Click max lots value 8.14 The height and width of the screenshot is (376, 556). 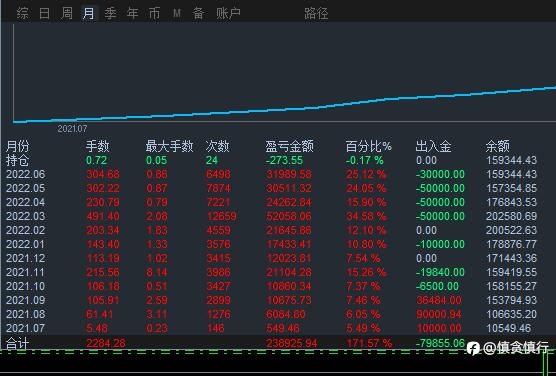[156, 272]
